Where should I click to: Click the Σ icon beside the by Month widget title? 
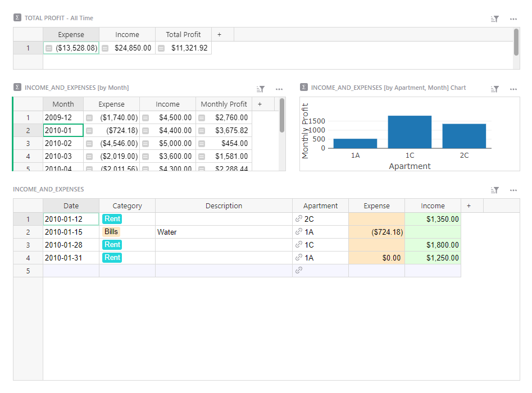tap(16, 88)
